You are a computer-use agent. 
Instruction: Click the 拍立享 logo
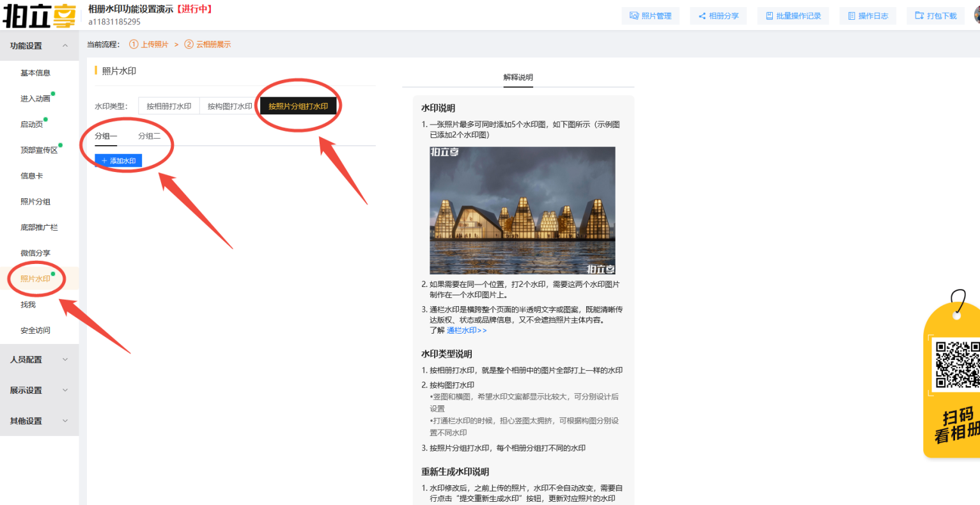click(39, 16)
